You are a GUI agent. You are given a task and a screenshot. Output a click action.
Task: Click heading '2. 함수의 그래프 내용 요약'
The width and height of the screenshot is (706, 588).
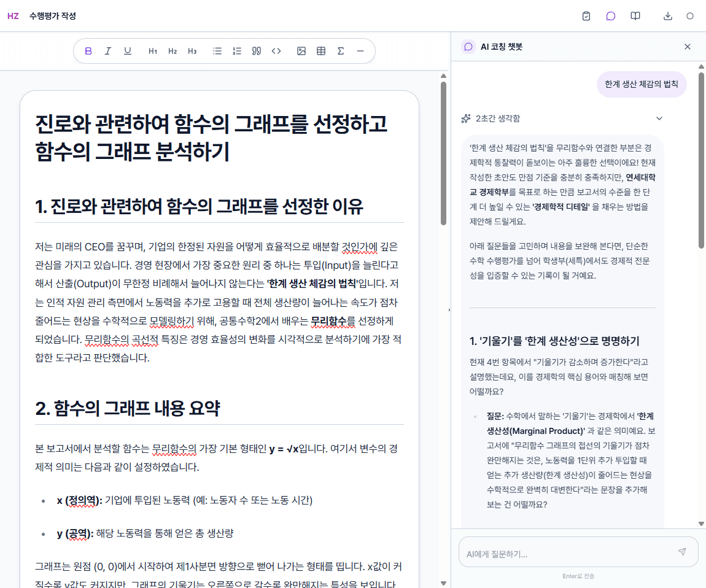click(x=128, y=408)
